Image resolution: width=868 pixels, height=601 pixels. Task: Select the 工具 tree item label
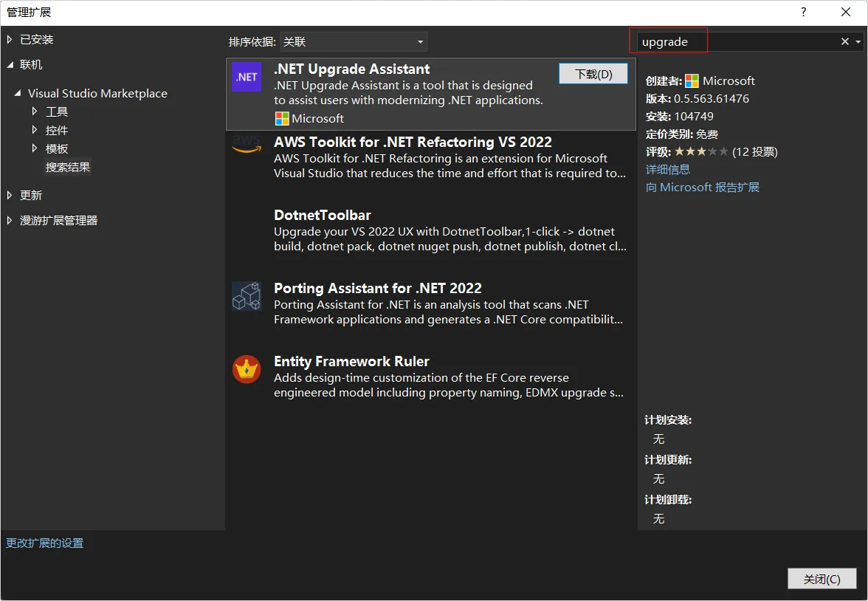coord(56,111)
